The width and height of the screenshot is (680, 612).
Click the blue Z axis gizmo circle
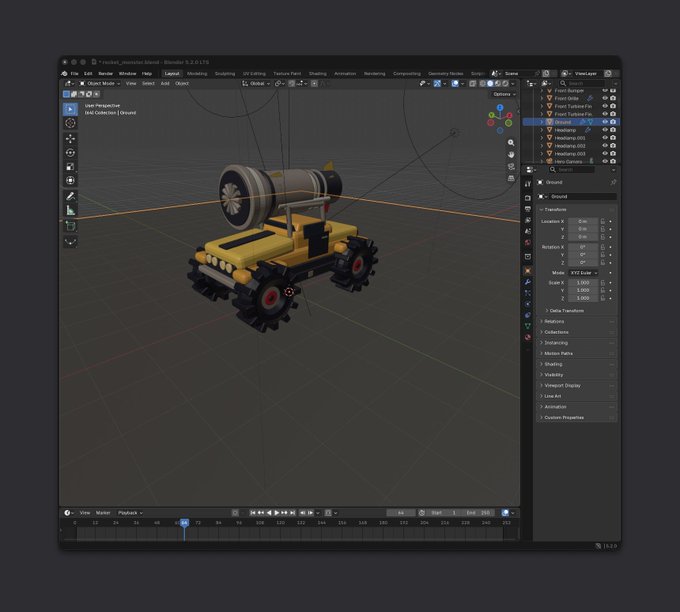point(500,108)
